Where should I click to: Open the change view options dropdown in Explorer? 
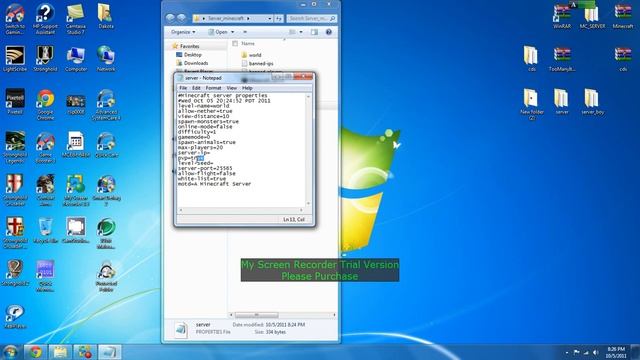[301, 32]
